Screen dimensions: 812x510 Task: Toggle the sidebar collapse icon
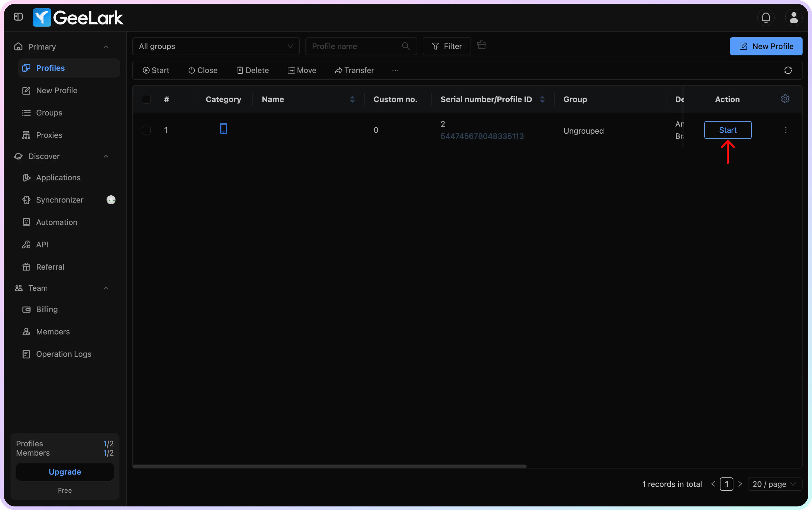click(x=18, y=17)
